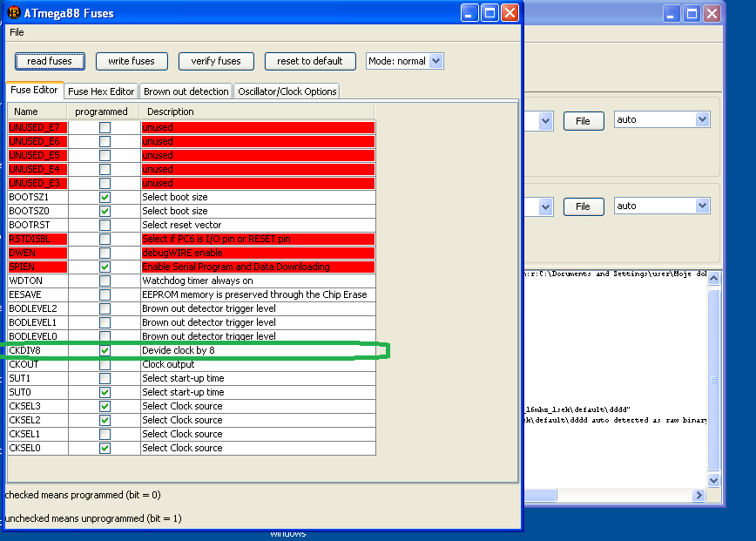Uncheck the CKSEL0 checkbox
Image resolution: width=756 pixels, height=541 pixels.
coord(105,449)
